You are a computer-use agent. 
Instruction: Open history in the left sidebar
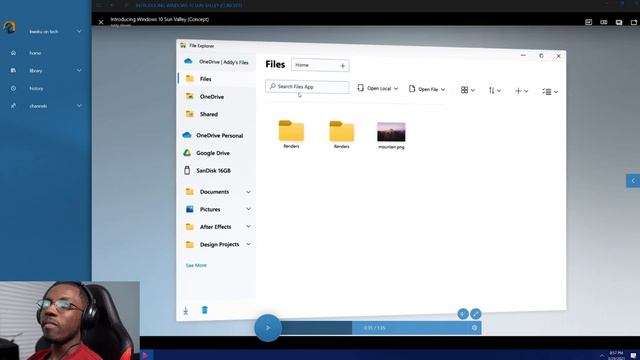(x=36, y=89)
